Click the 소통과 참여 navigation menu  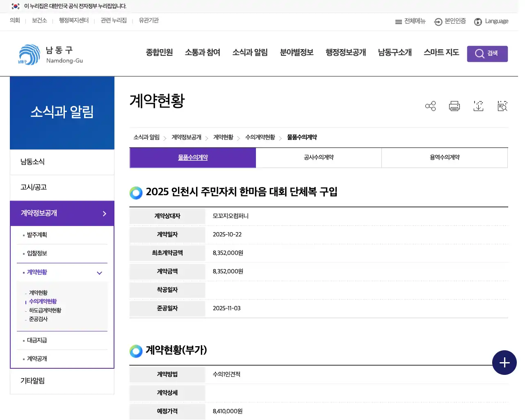tap(203, 52)
